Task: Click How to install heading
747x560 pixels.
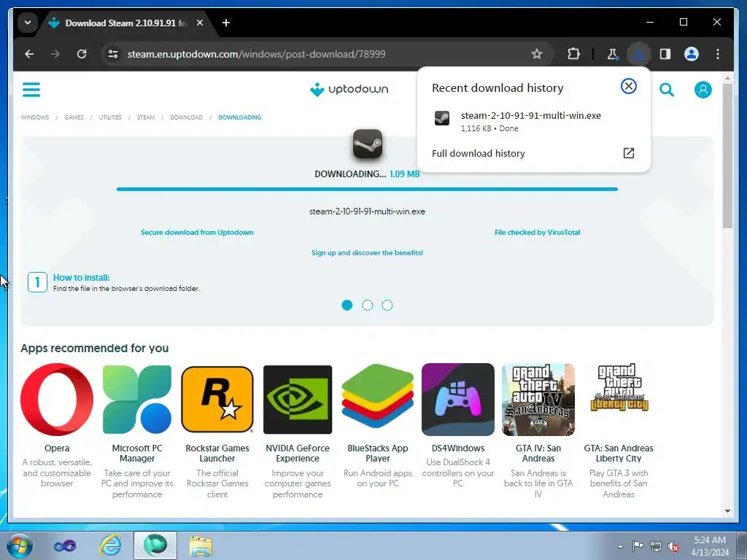Action: (82, 278)
